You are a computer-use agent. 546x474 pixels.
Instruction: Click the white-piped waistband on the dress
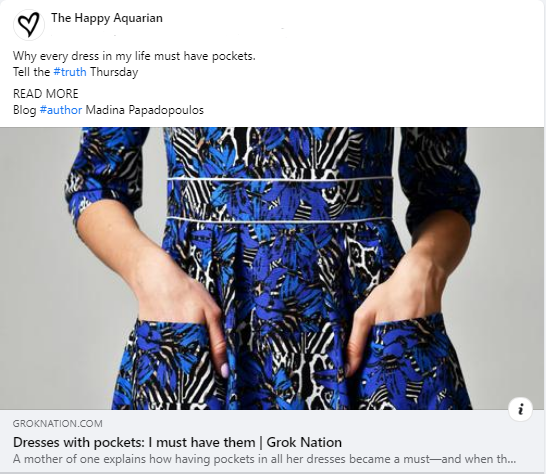pyautogui.click(x=280, y=199)
